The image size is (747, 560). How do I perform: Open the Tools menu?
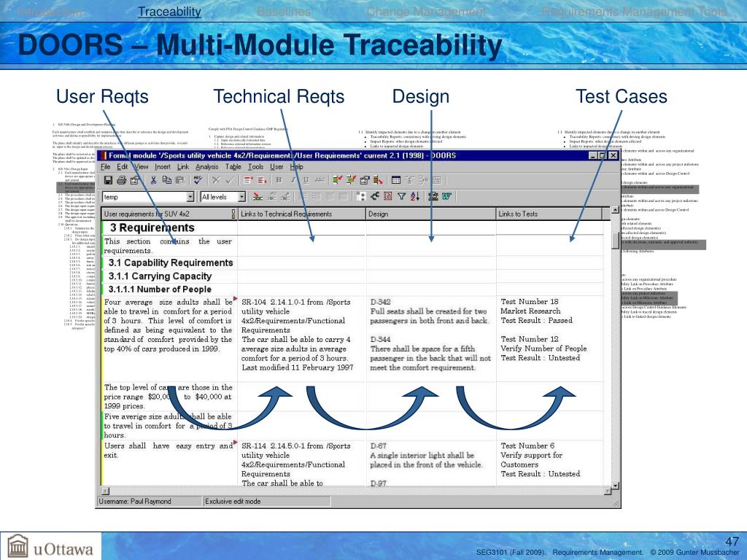coord(255,167)
